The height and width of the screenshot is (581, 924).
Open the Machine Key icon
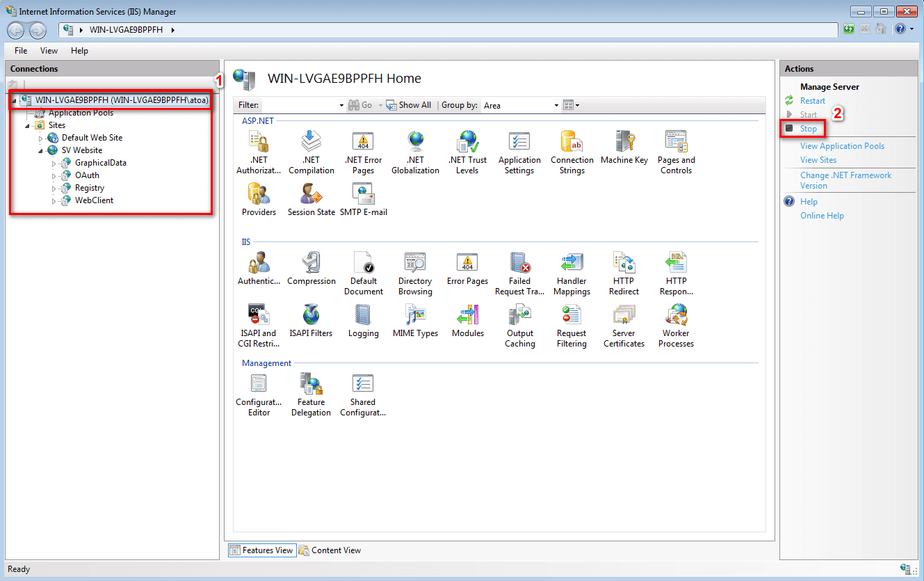[x=624, y=143]
